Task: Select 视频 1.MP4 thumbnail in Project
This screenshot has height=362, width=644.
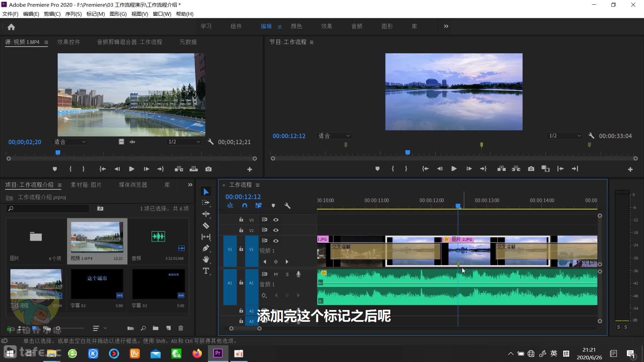Action: pos(97,237)
